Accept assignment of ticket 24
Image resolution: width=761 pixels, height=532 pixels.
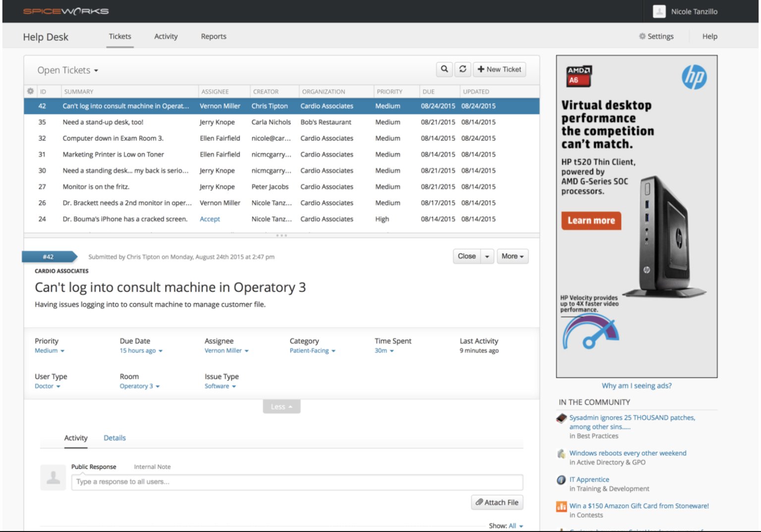[x=210, y=218]
